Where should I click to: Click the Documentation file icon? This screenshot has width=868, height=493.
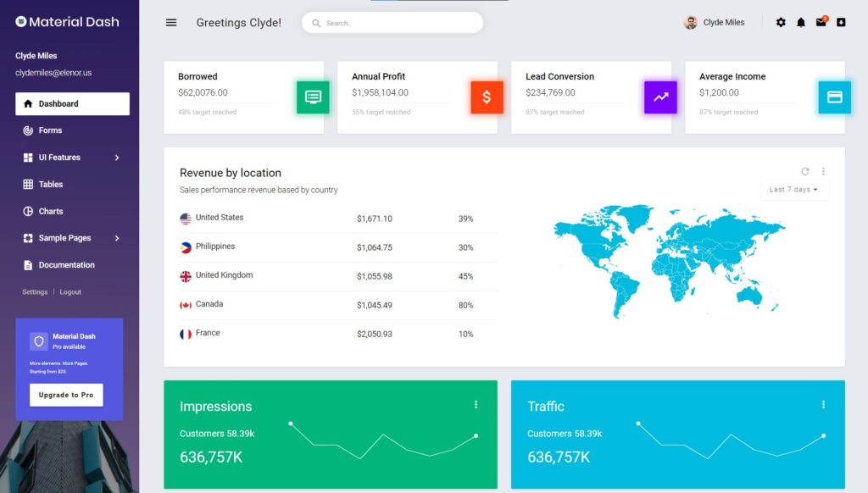pyautogui.click(x=28, y=265)
